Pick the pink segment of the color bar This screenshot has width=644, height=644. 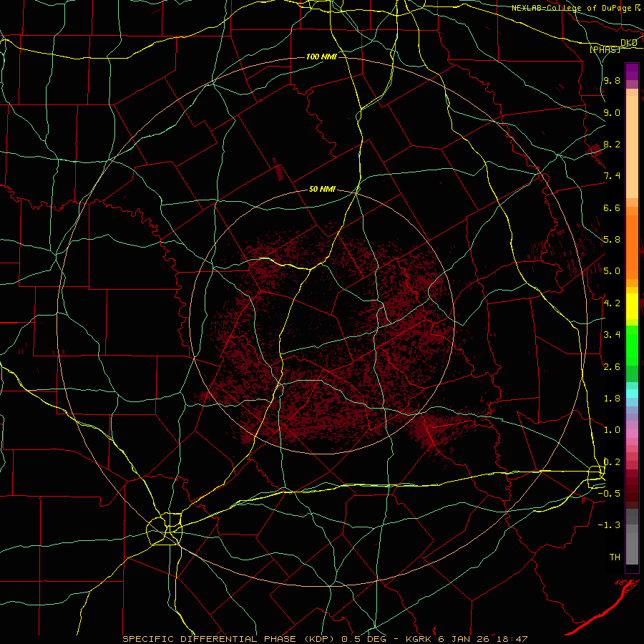[632, 434]
